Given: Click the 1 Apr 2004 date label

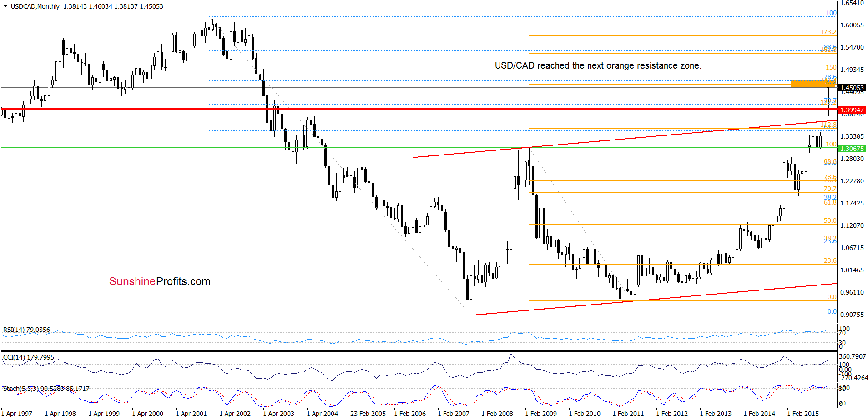Looking at the screenshot, I should (x=323, y=414).
